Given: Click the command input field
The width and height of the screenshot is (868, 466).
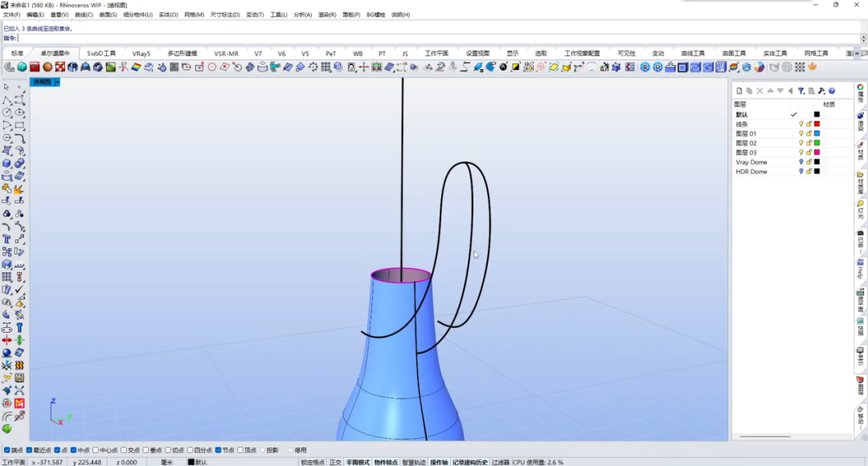Looking at the screenshot, I should tap(439, 39).
